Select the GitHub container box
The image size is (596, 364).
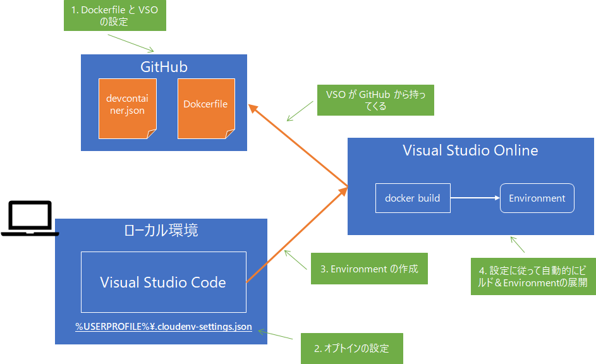tap(164, 66)
